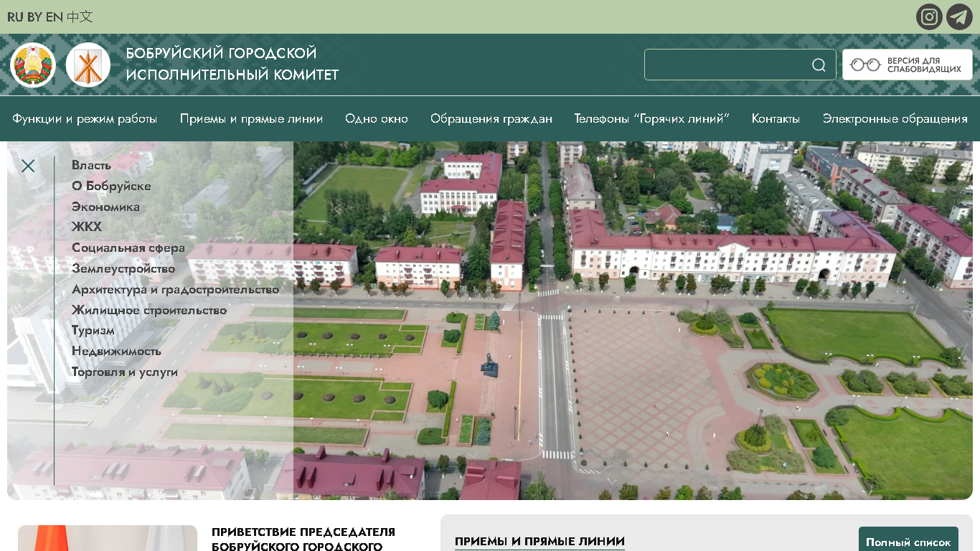Viewport: 980px width, 551px height.
Task: Click the Bobruisk city coat of arms
Action: pyautogui.click(x=88, y=65)
